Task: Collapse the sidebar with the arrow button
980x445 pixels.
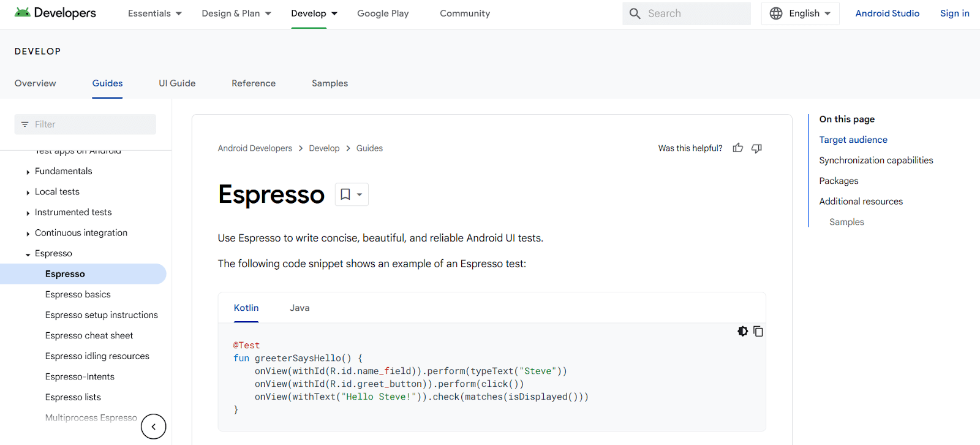Action: click(153, 427)
